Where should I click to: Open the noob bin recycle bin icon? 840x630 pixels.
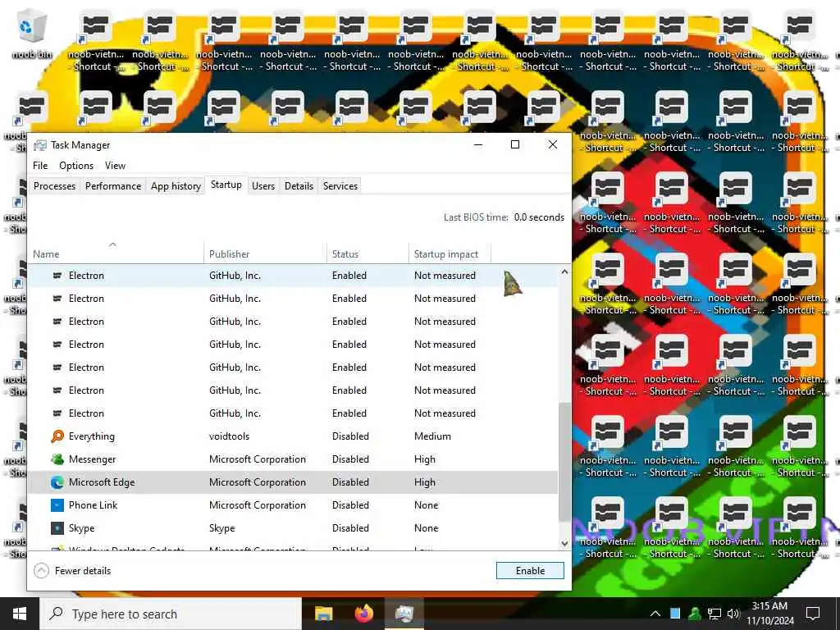coord(32,33)
